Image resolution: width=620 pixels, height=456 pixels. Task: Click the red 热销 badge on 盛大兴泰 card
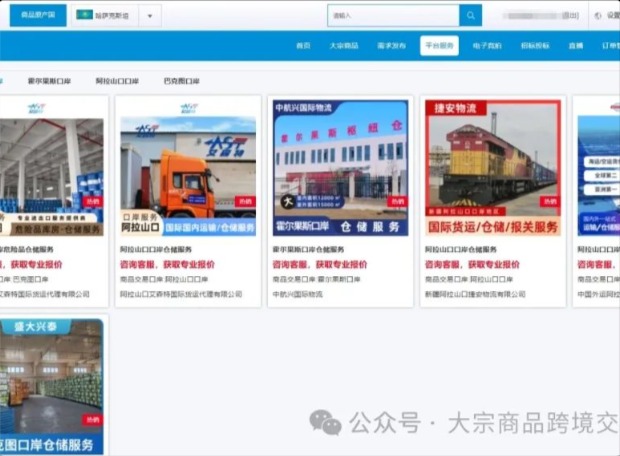(93, 420)
